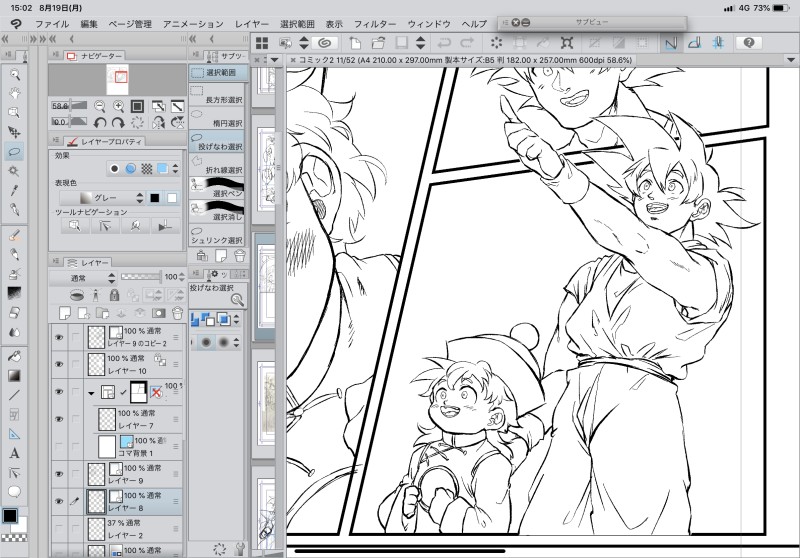Open レイヤー menu in menu bar
Image resolution: width=800 pixels, height=558 pixels.
point(252,24)
